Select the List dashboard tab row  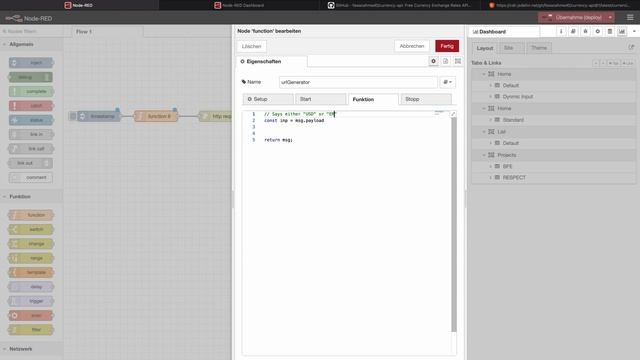tap(553, 132)
